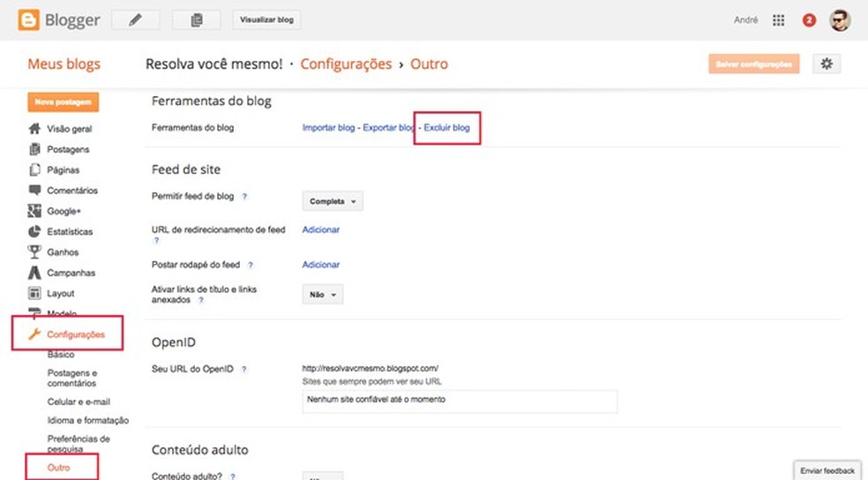Show help for Seu URL do OpenID
The height and width of the screenshot is (480, 868).
(x=243, y=370)
